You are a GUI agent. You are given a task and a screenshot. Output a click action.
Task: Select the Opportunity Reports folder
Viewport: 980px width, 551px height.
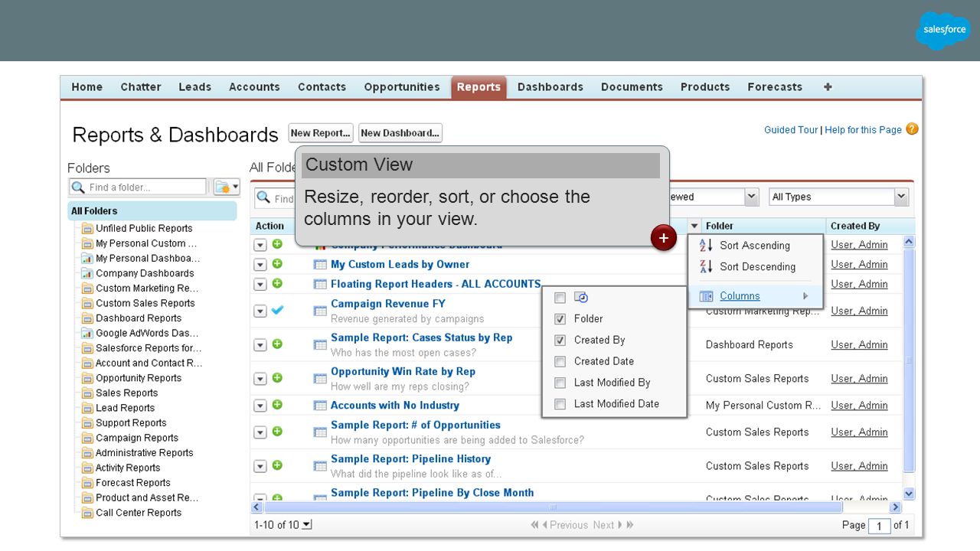click(139, 378)
